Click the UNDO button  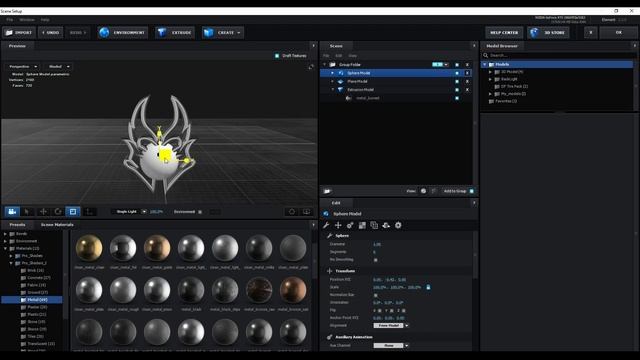point(51,33)
